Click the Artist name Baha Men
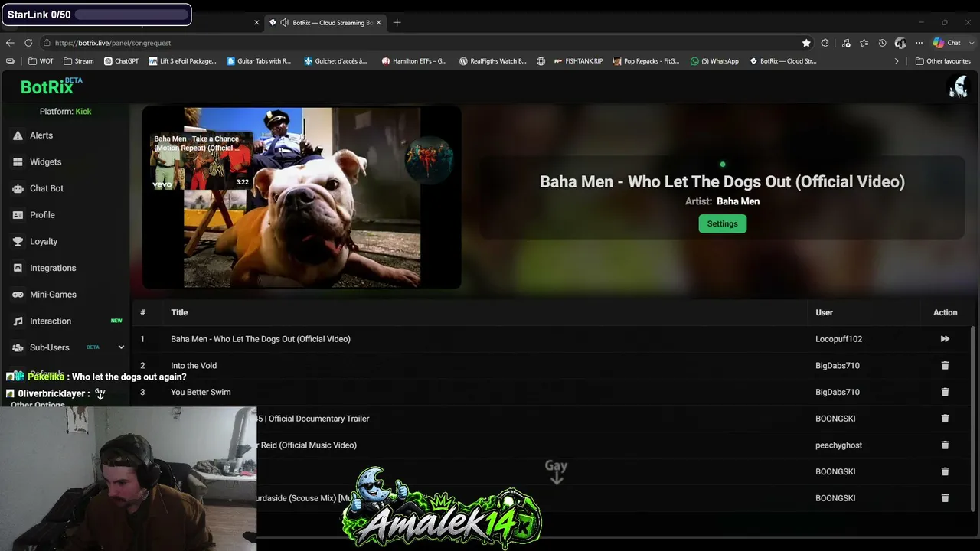The image size is (980, 551). 738,201
